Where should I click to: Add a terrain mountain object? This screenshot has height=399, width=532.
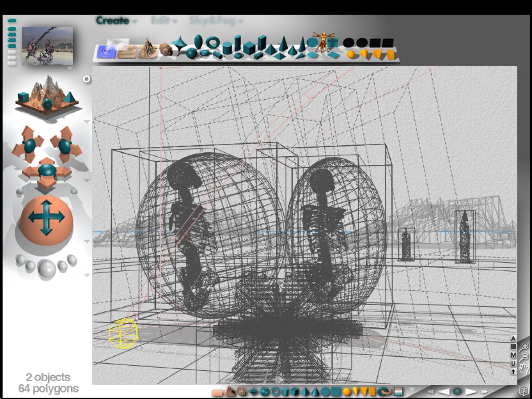click(147, 48)
